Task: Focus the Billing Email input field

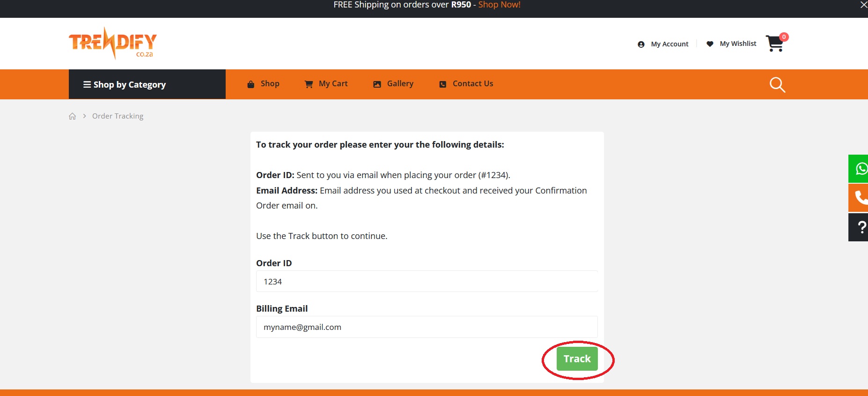Action: (x=427, y=327)
